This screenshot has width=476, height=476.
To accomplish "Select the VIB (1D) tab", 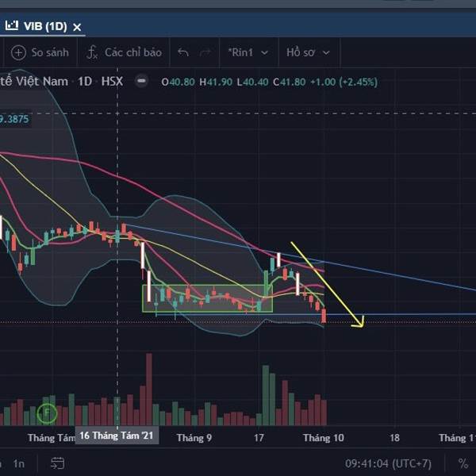I will click(x=43, y=27).
